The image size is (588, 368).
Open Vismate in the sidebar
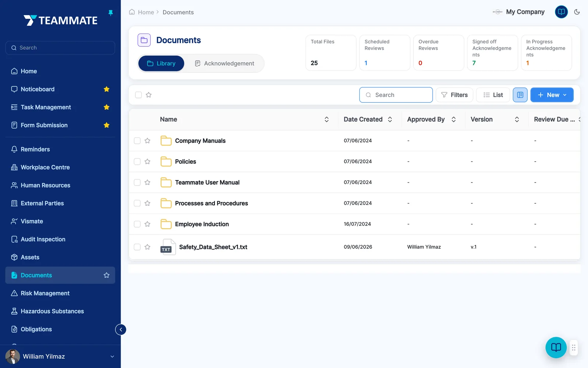[x=60, y=221]
